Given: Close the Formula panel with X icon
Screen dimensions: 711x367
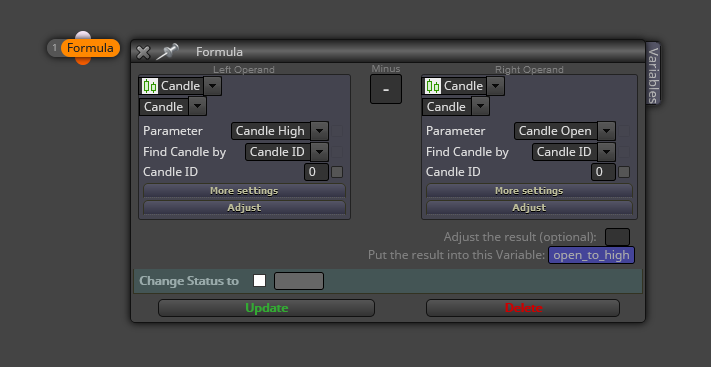Looking at the screenshot, I should pos(143,53).
